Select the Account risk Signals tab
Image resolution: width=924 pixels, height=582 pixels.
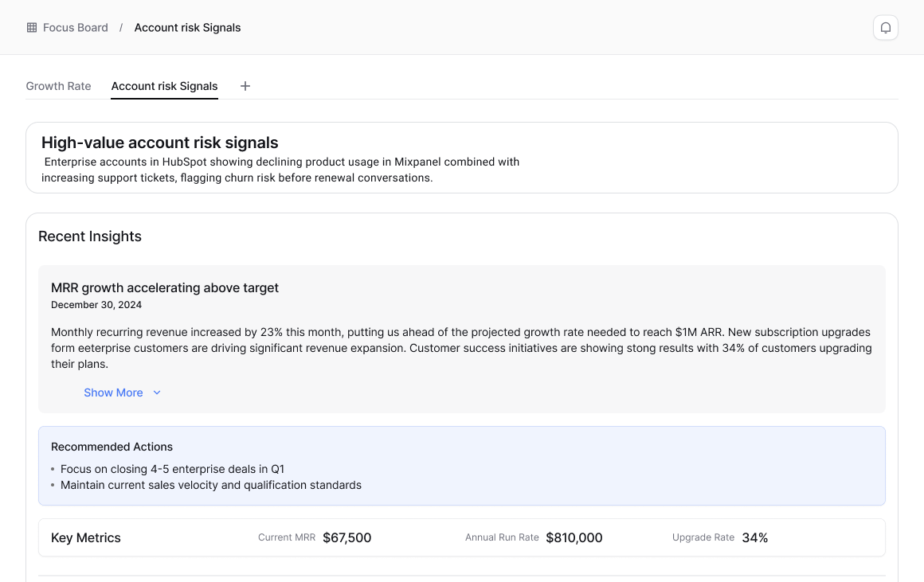tap(164, 86)
